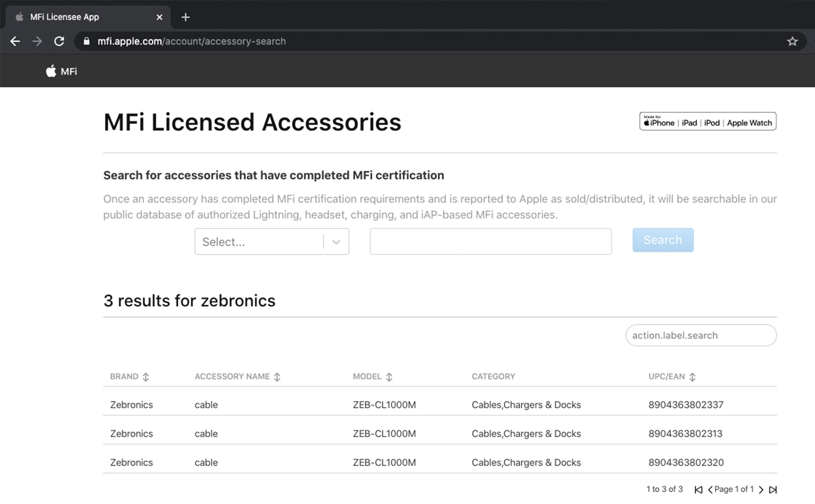Click the Apple MFi logo
The image size is (815, 504).
[x=62, y=71]
